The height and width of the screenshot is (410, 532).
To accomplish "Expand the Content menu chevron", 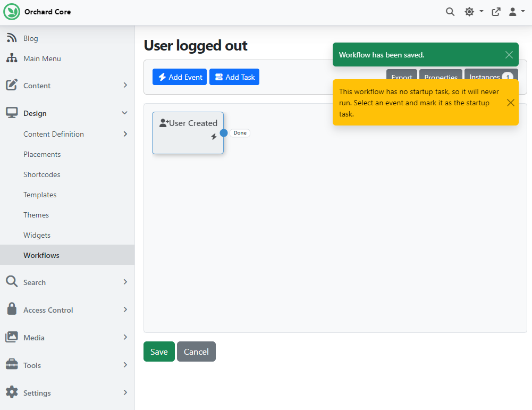I will pyautogui.click(x=125, y=85).
